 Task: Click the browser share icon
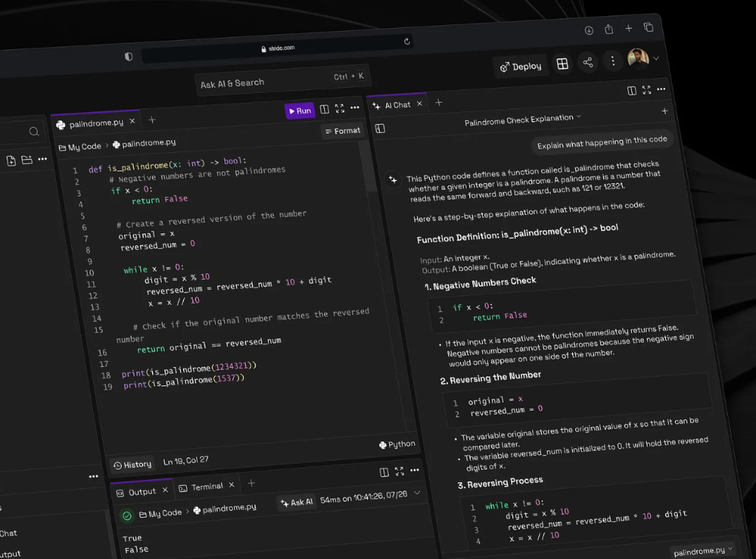coord(608,30)
